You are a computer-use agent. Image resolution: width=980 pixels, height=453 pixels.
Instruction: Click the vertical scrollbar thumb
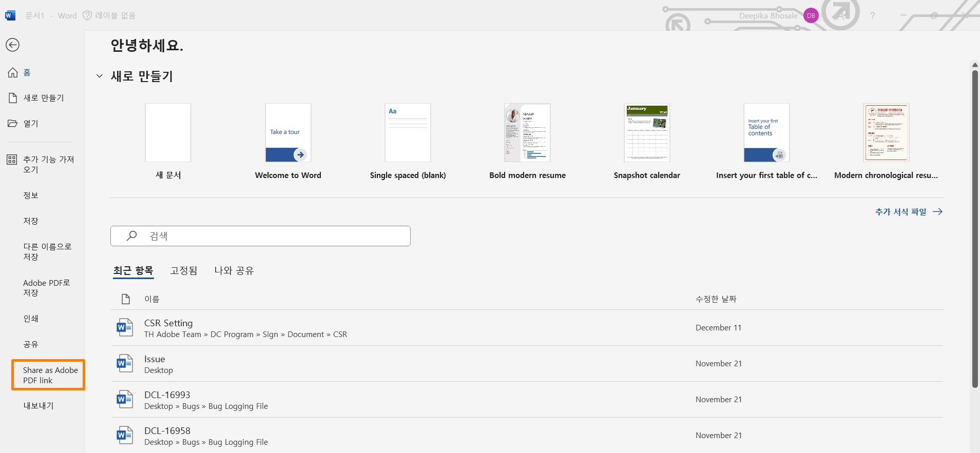975,229
